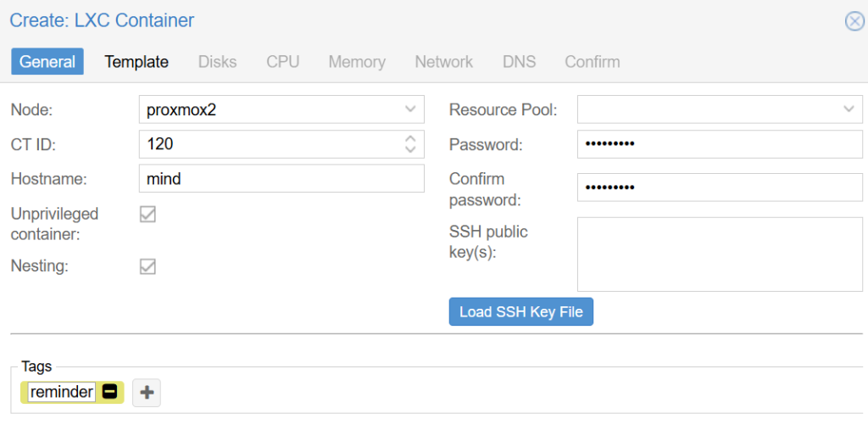Edit the reminder tag text box
This screenshot has width=868, height=425.
point(62,392)
